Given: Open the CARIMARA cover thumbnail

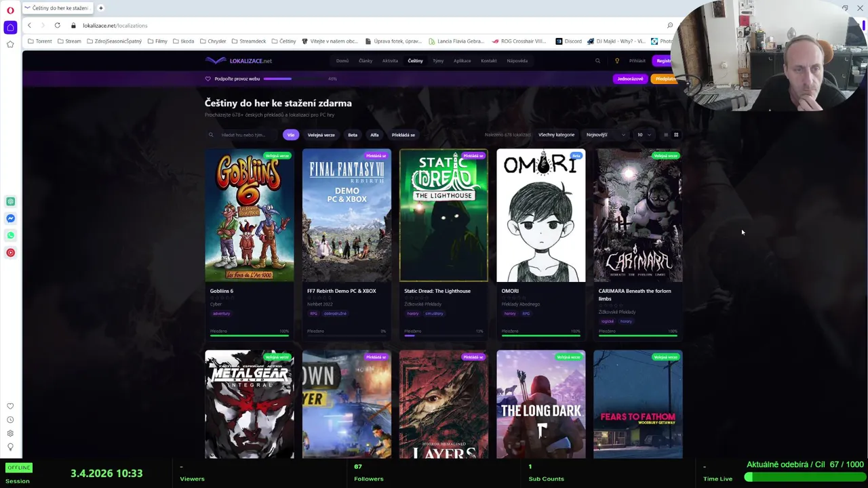Looking at the screenshot, I should (x=638, y=216).
